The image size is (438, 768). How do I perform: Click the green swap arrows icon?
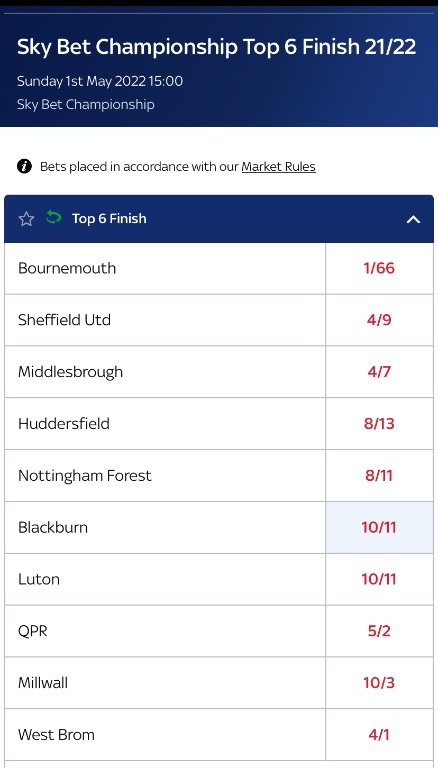53,217
